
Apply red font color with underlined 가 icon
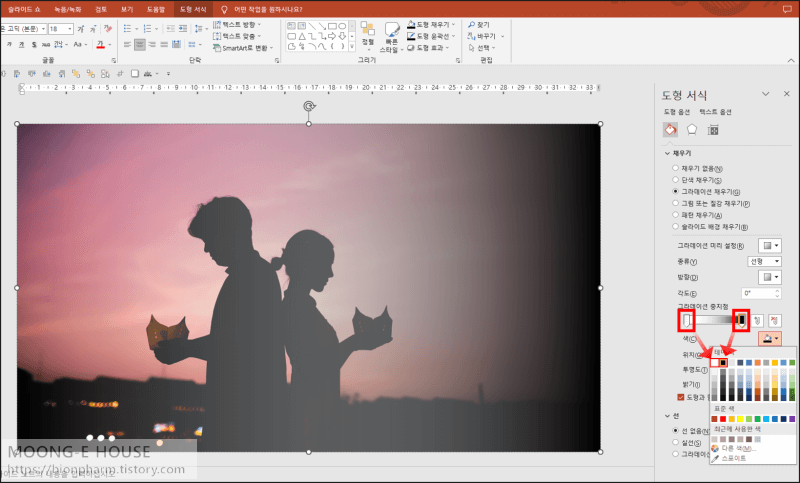point(102,45)
